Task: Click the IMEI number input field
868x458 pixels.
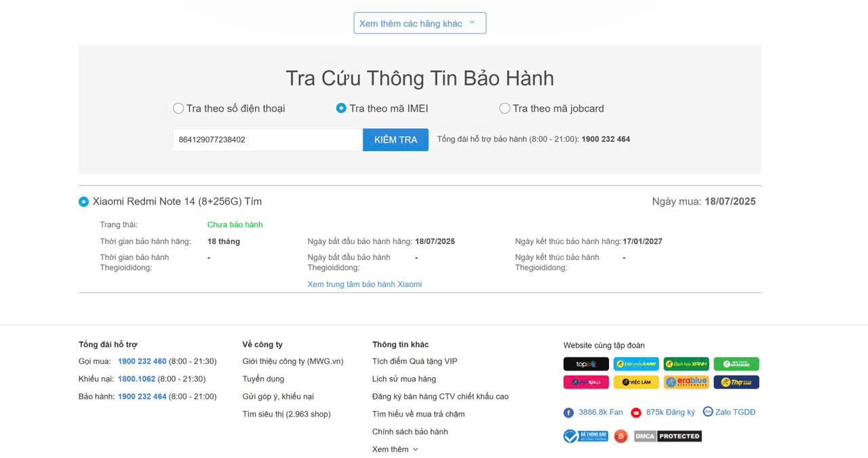Action: pyautogui.click(x=267, y=140)
